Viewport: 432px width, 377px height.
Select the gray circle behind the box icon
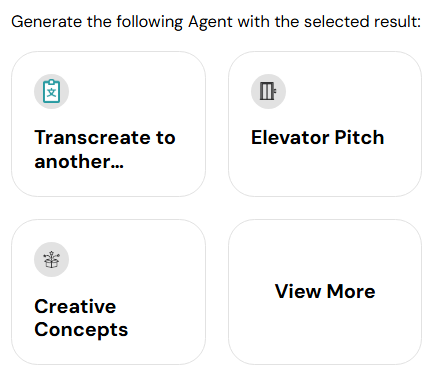tap(51, 259)
